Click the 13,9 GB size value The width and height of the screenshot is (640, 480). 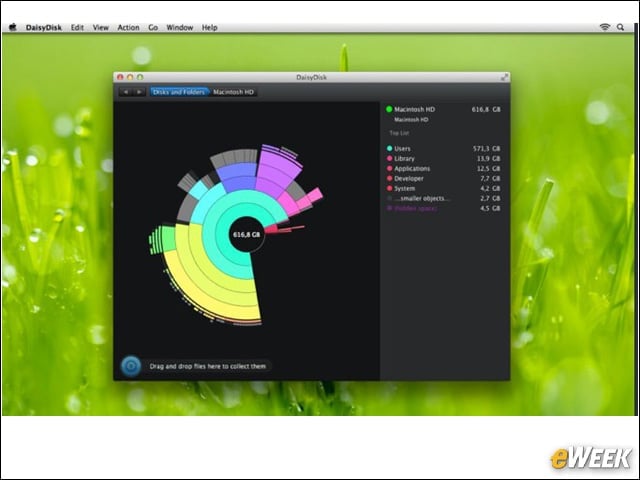(488, 158)
